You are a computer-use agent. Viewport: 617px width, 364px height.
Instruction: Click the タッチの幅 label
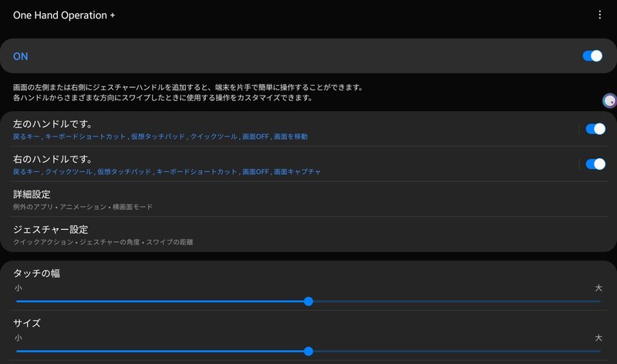tap(36, 273)
